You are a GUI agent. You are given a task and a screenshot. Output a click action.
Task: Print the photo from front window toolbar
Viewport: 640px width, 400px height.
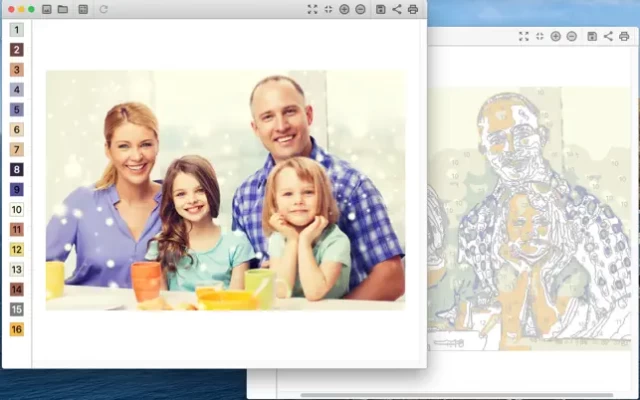(413, 9)
